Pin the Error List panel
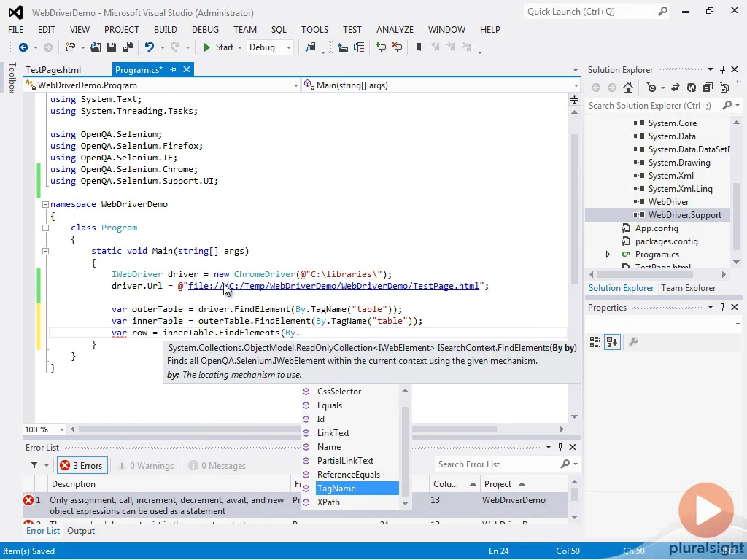 [560, 447]
